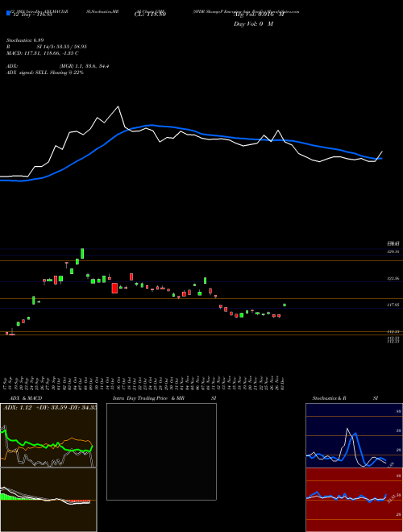This screenshot has height=532, width=403.
Task: Open the MACD histogram chart thumbnail
Action: (48, 500)
